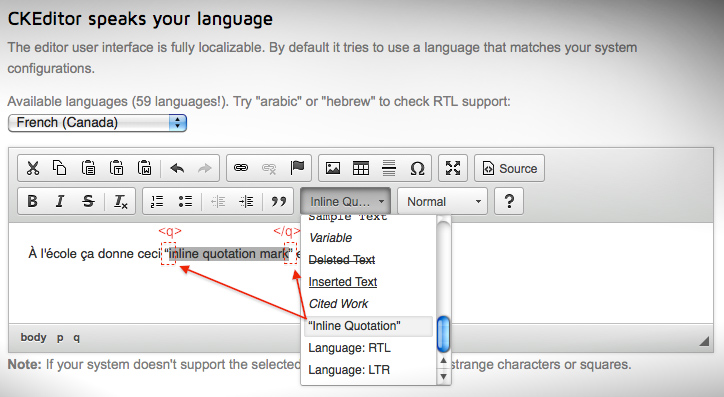
Task: Insert an image via picture icon
Action: [333, 168]
